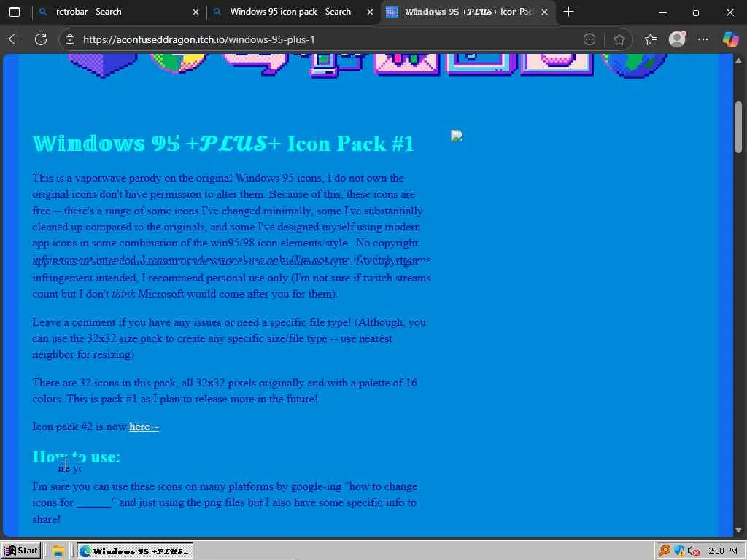Click the Windows 95 +PLUS+ Icon Pack #1 heading
The height and width of the screenshot is (560, 747).
223,144
